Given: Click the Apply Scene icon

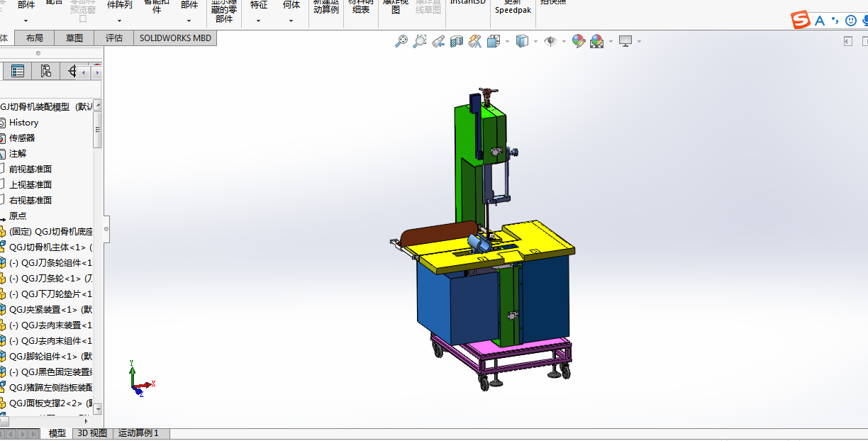Looking at the screenshot, I should [x=597, y=42].
